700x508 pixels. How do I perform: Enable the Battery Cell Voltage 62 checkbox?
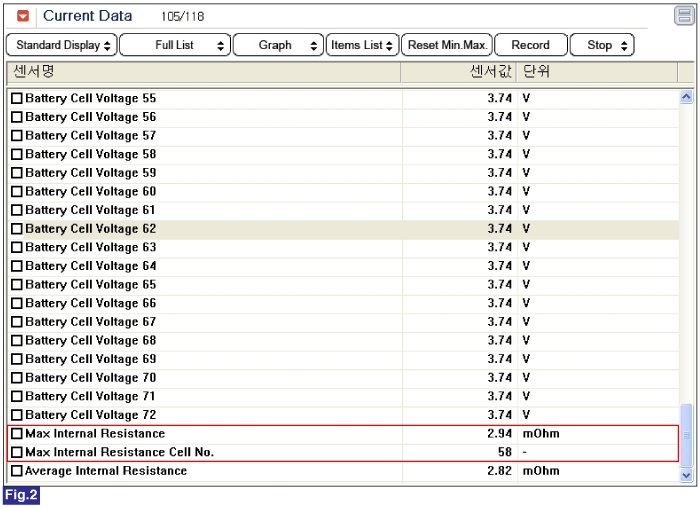click(16, 229)
